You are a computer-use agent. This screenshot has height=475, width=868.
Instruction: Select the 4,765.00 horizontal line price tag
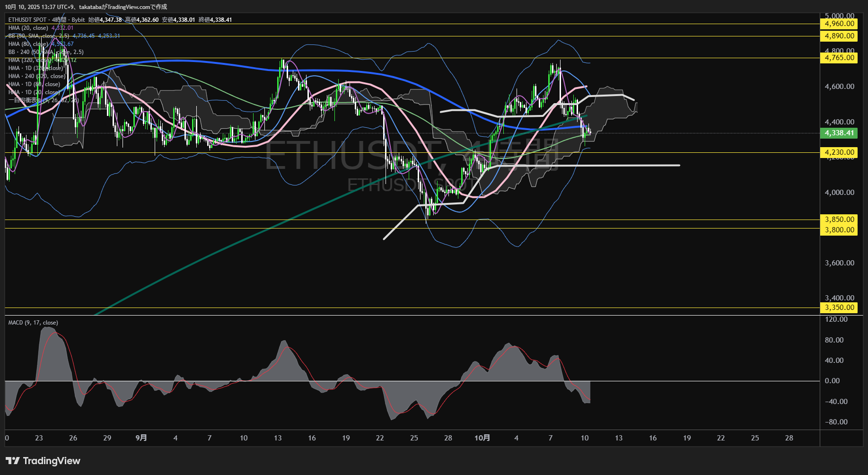click(839, 58)
